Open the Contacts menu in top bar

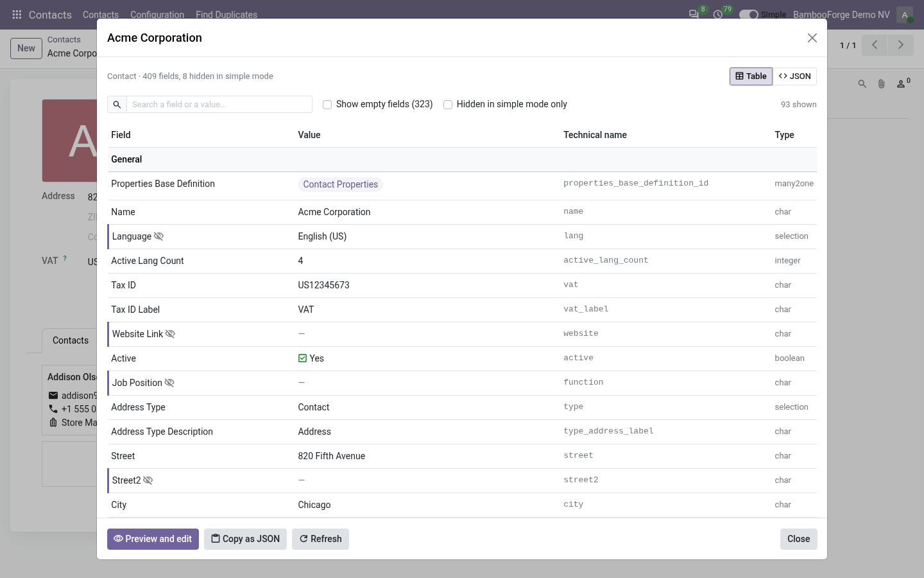click(x=101, y=15)
